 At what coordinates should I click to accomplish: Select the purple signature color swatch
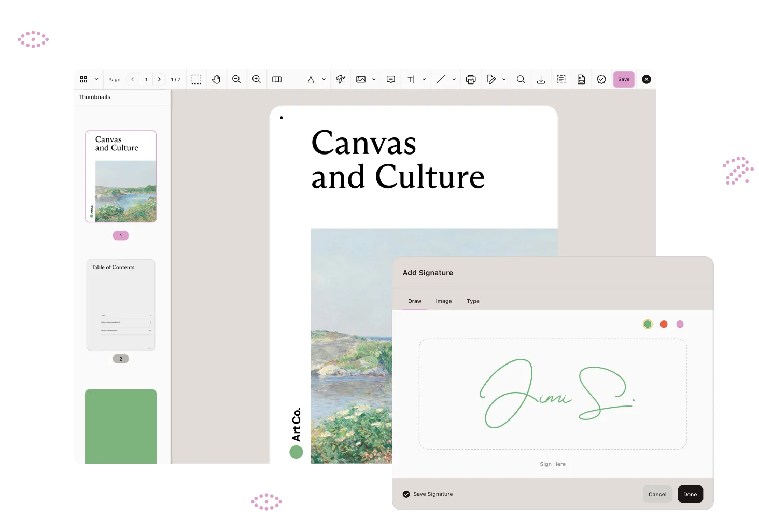tap(680, 324)
